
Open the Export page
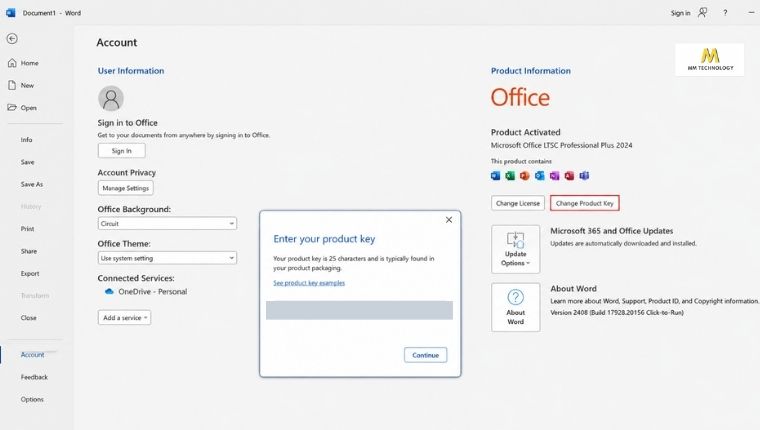point(30,273)
